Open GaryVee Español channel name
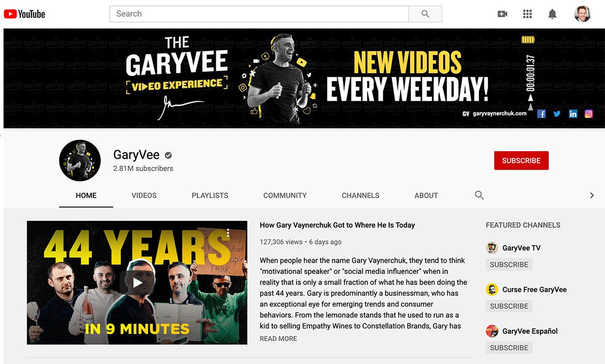This screenshot has height=364, width=605. click(x=530, y=331)
